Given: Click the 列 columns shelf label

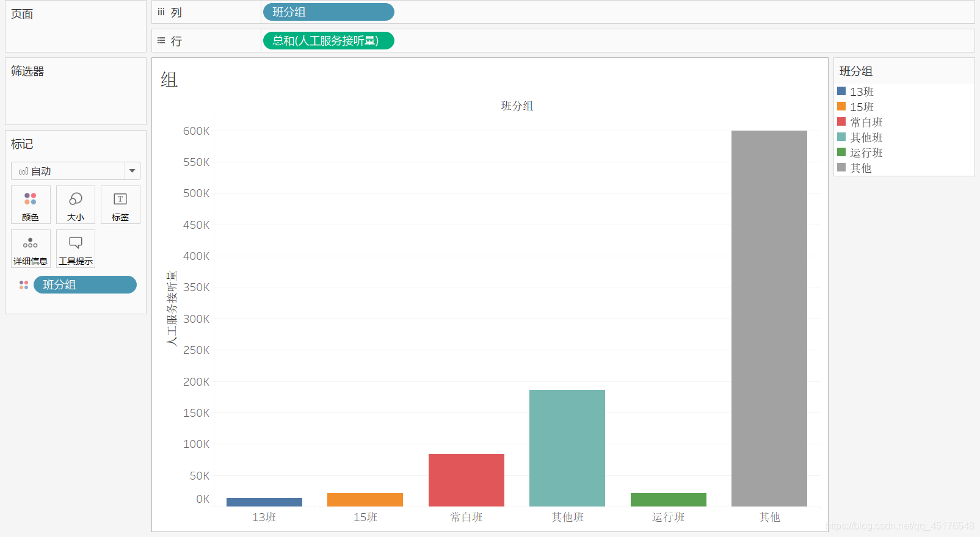Looking at the screenshot, I should pyautogui.click(x=176, y=12).
